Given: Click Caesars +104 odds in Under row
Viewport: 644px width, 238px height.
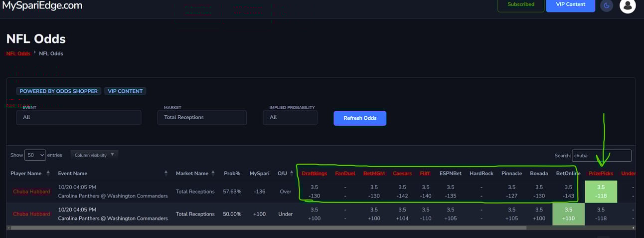Looking at the screenshot, I should pos(402,219).
